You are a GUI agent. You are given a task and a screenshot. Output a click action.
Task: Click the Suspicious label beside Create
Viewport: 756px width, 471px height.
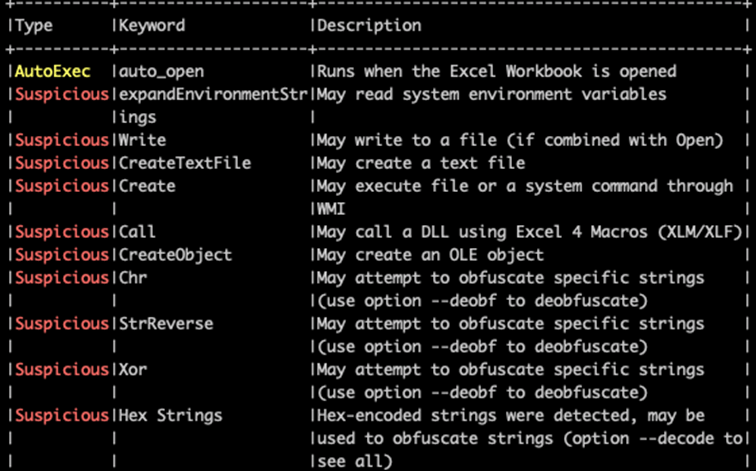tap(62, 187)
